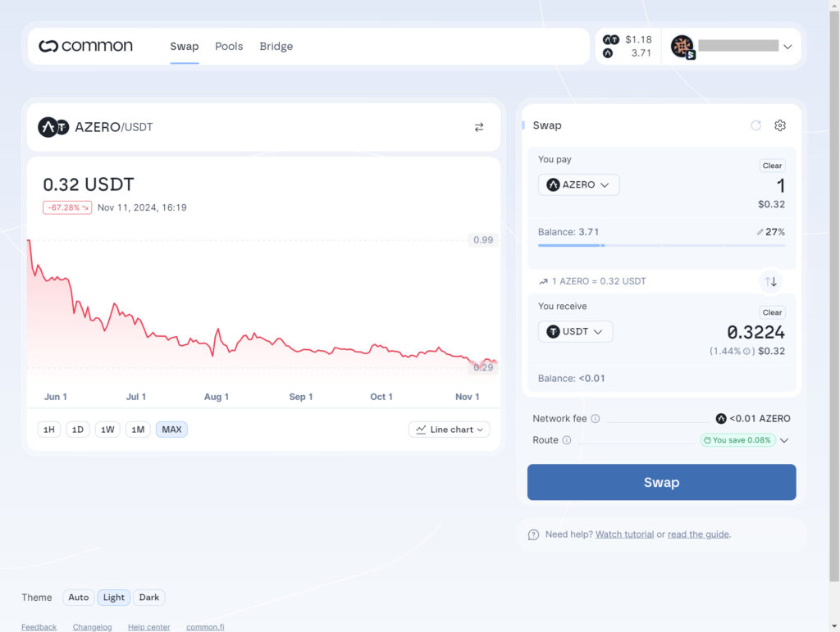Set theme to Light

[113, 598]
